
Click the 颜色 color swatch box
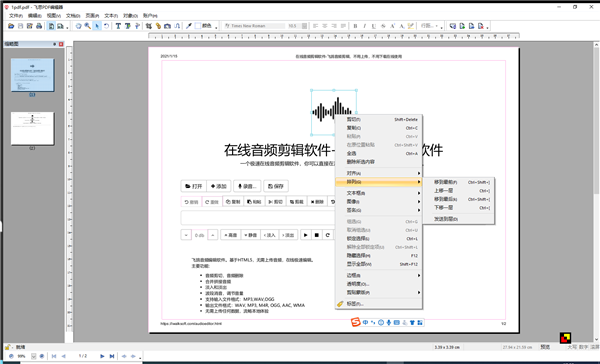pyautogui.click(x=198, y=26)
